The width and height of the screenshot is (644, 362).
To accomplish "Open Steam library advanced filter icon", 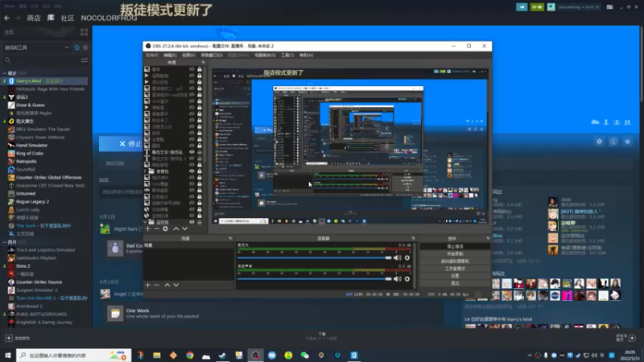I will [x=85, y=60].
